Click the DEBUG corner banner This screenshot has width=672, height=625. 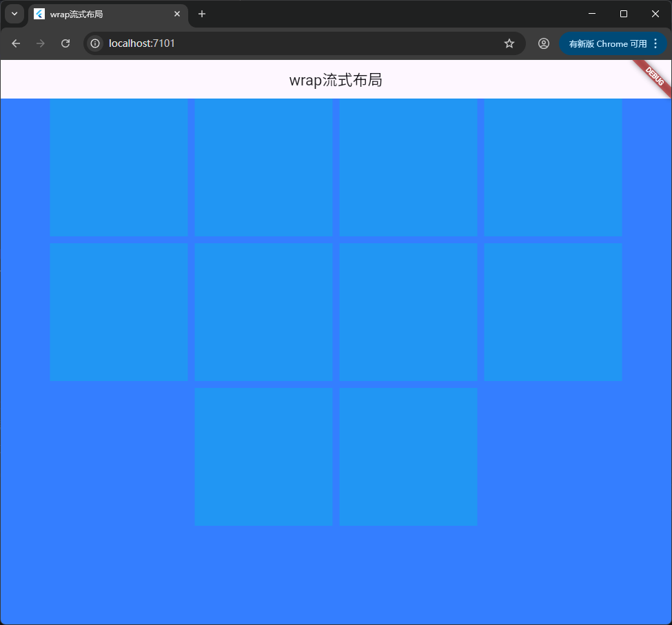tap(655, 75)
